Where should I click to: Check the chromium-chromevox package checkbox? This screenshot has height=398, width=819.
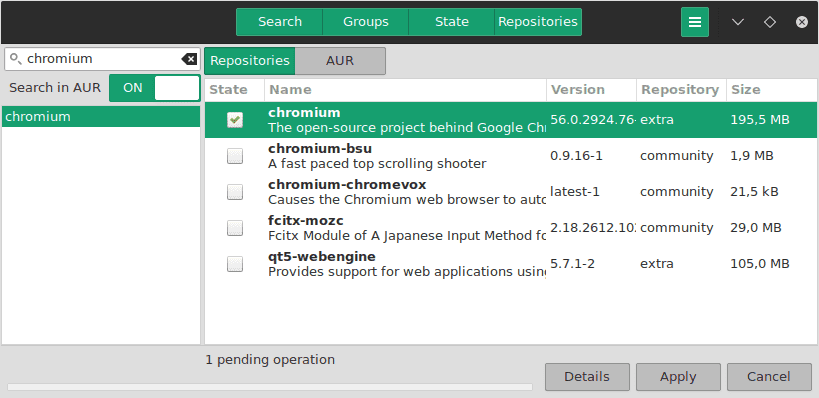[235, 192]
